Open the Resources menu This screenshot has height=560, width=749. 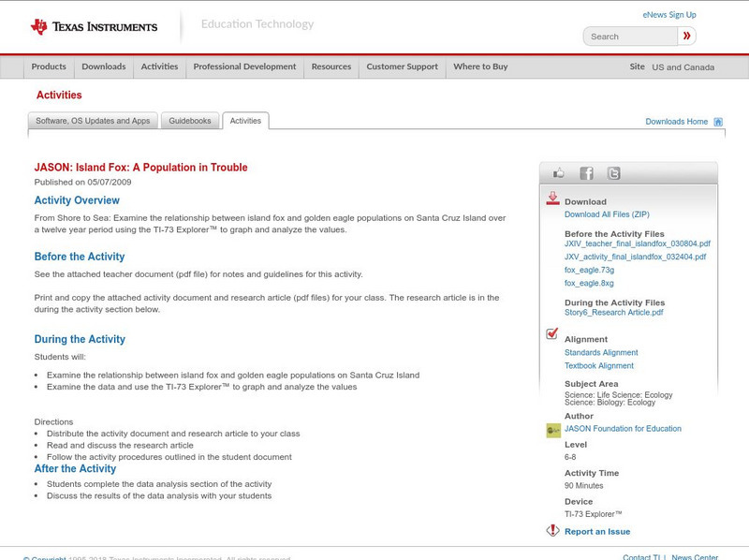[x=331, y=66]
